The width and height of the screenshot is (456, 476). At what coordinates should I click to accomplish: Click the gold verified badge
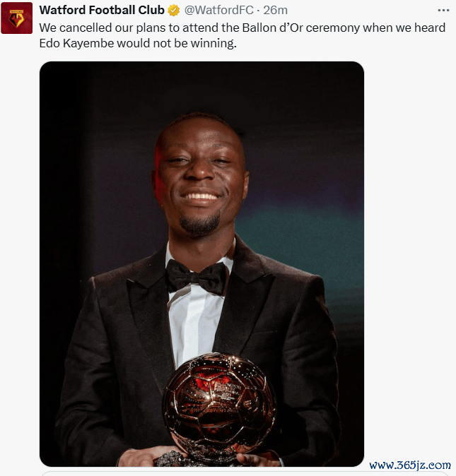[174, 11]
